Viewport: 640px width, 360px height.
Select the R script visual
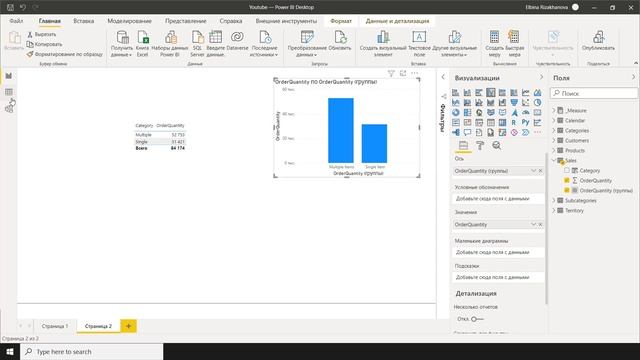[514, 122]
